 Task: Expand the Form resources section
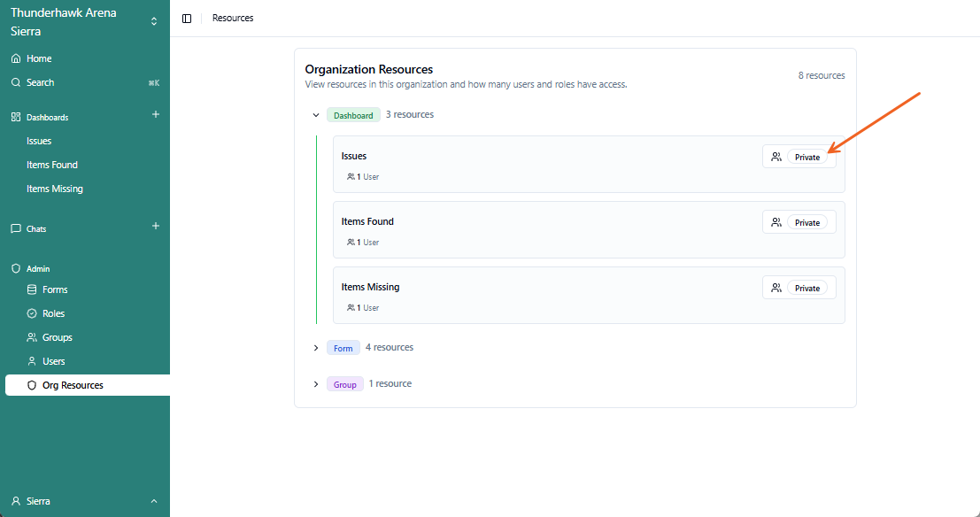point(316,348)
